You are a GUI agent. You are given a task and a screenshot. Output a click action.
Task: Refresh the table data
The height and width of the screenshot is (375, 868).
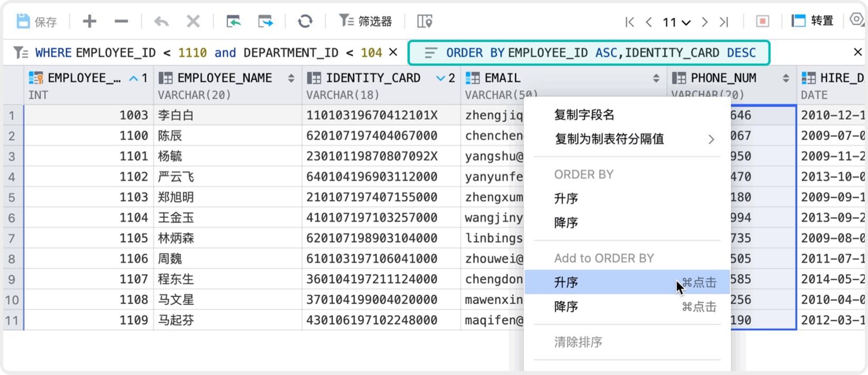click(x=305, y=21)
